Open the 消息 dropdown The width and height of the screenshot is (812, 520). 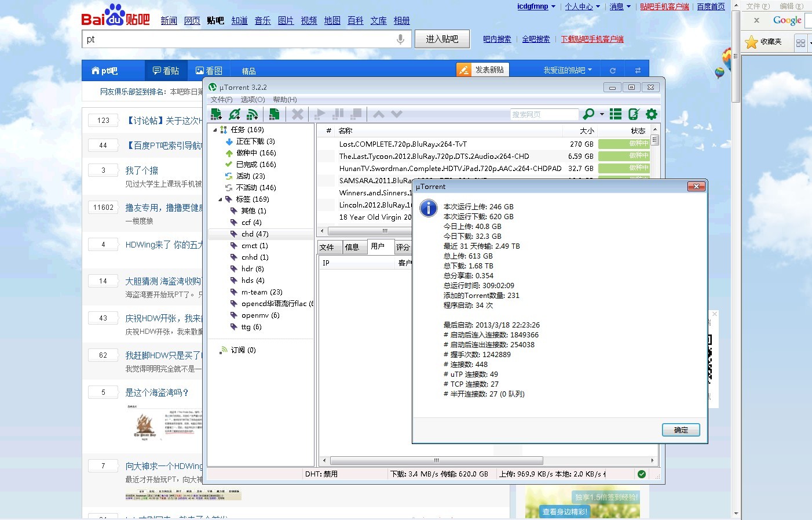620,7
